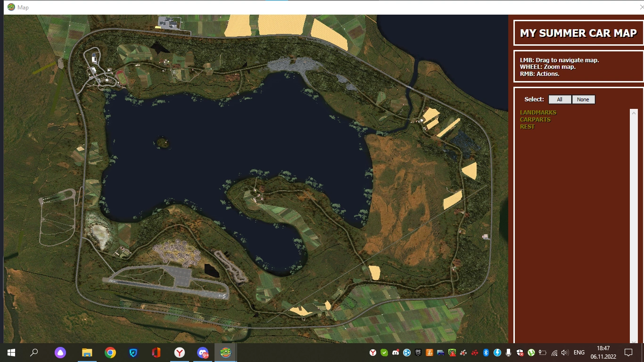644x362 pixels.
Task: Open the blue shield app in the taskbar
Action: (x=133, y=353)
